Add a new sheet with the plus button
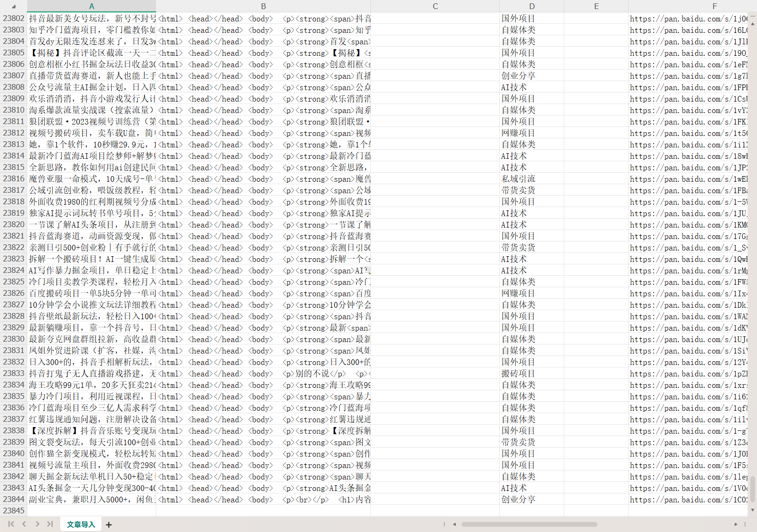 tap(109, 524)
